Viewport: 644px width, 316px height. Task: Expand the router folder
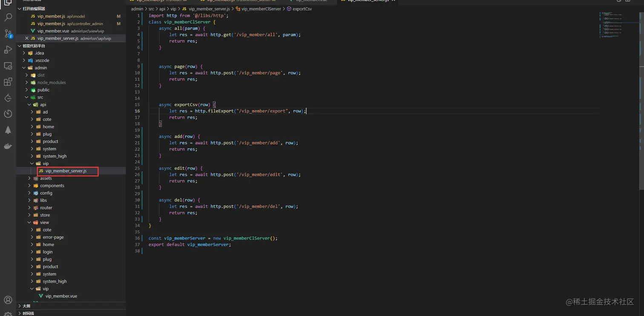coord(29,208)
